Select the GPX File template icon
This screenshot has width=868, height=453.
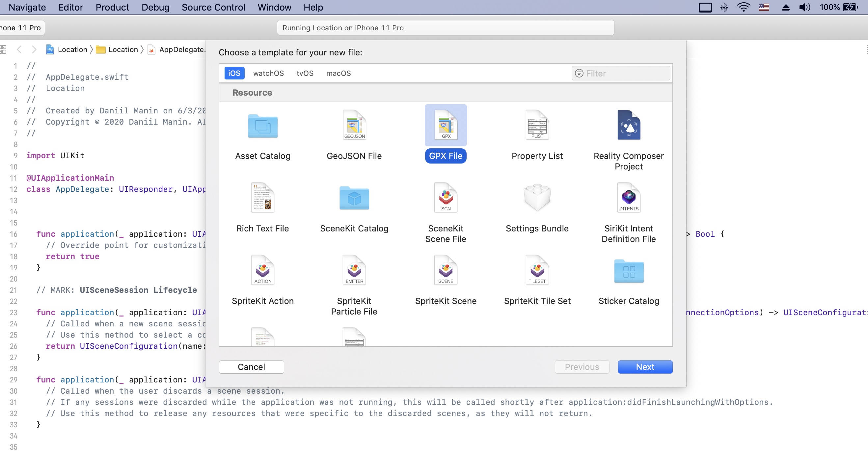[x=446, y=125]
